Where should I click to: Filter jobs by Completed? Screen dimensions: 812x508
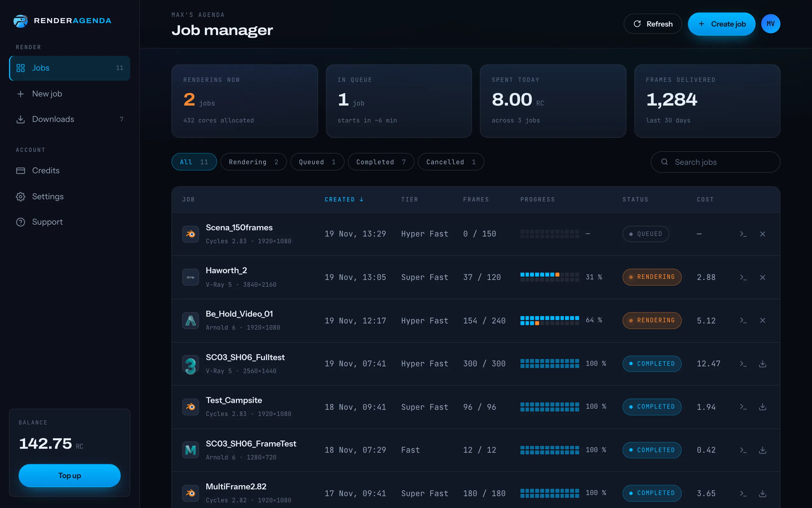(x=381, y=162)
